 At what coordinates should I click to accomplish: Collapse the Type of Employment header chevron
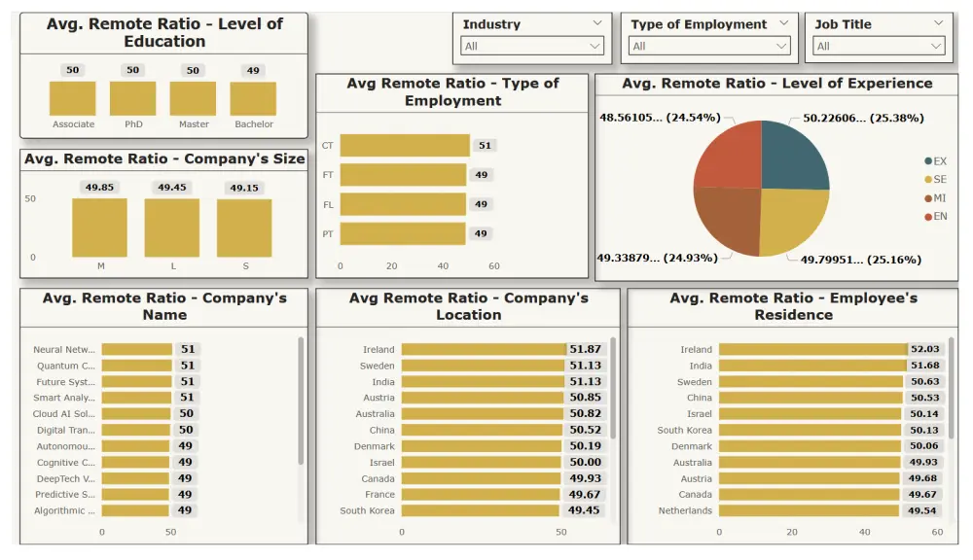783,23
